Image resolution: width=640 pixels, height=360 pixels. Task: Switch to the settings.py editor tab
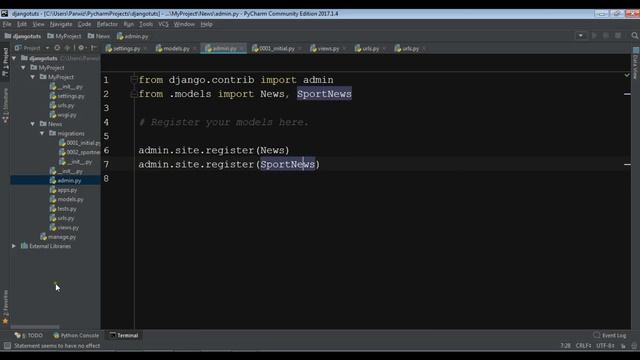point(127,49)
